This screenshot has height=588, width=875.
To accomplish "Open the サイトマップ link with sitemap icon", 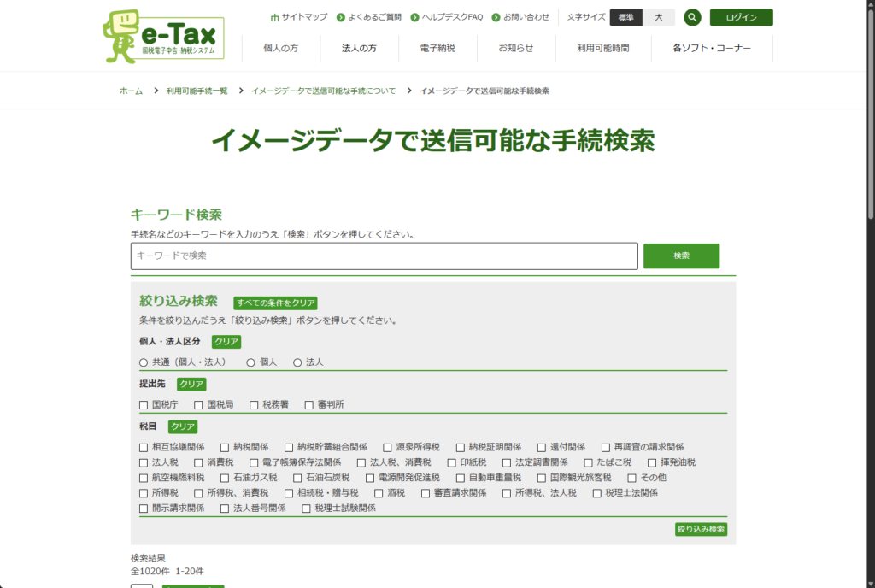I will click(298, 17).
